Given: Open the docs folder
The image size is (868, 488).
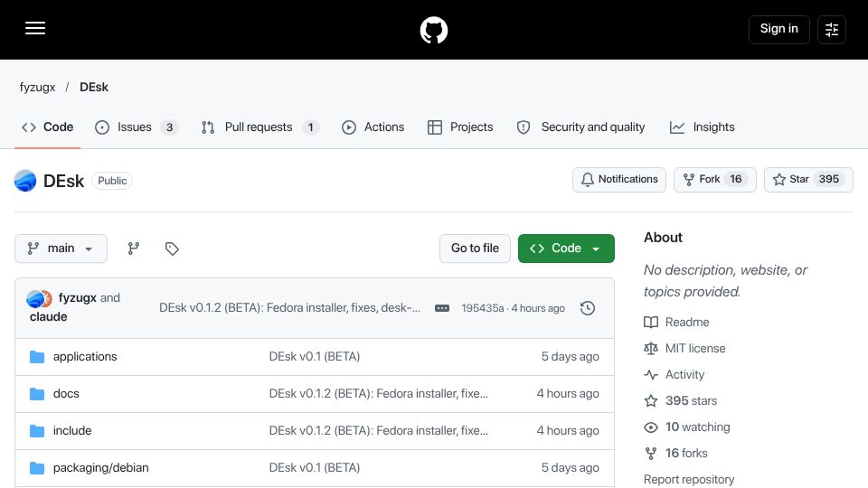Looking at the screenshot, I should pyautogui.click(x=66, y=394).
